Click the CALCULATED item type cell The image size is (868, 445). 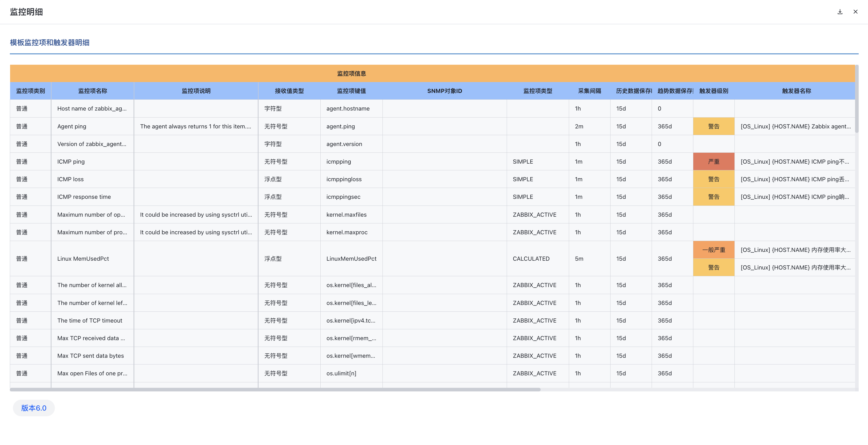click(x=531, y=259)
